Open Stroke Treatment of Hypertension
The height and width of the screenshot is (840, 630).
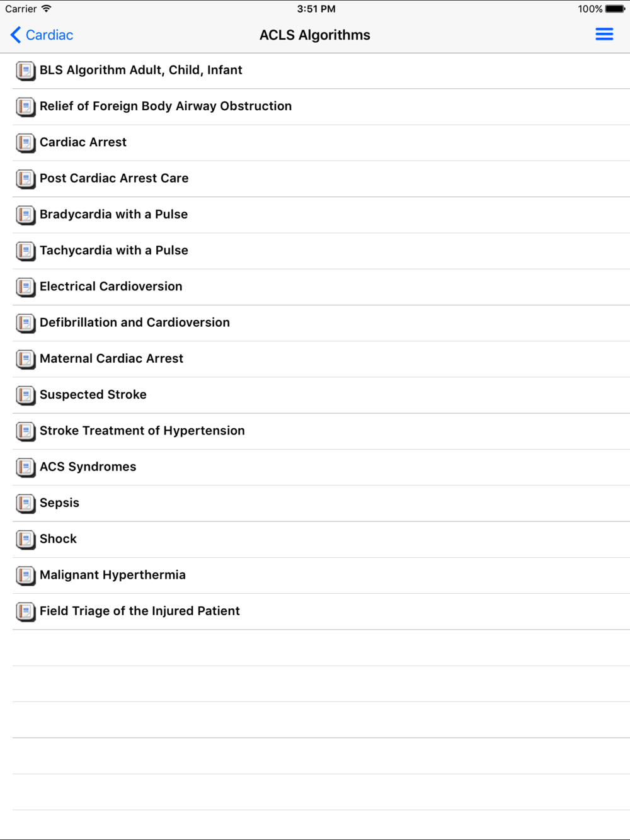(321, 431)
